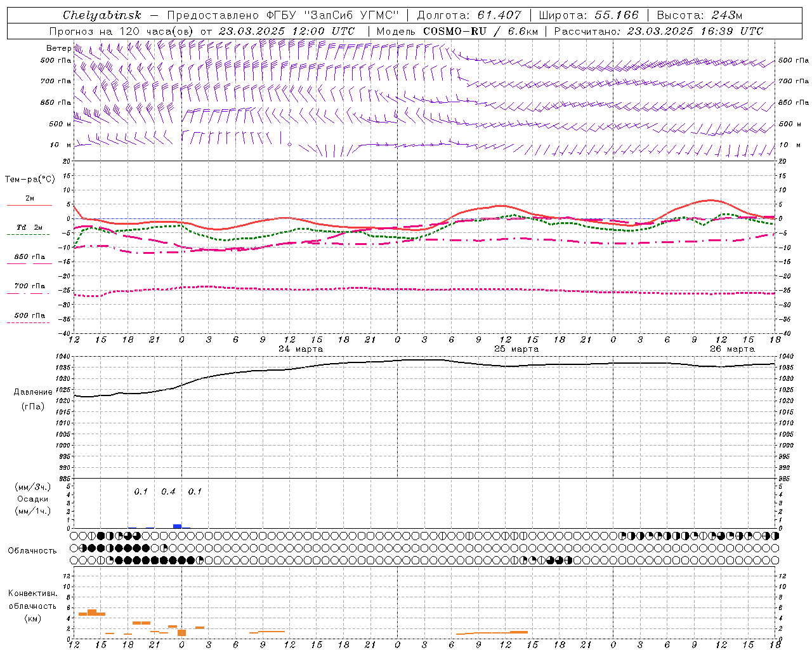Click the Тем-ра(°C) axis title
Viewport: 812px width, 650px height.
(30, 180)
